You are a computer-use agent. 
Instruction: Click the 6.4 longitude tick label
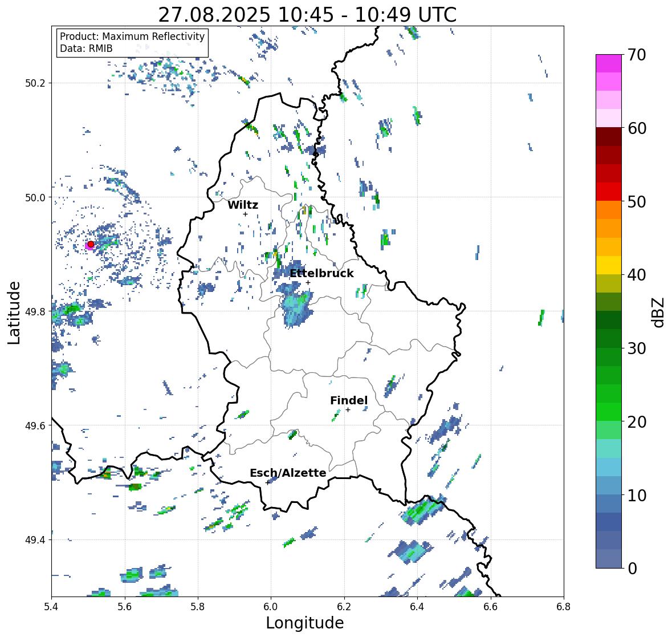(417, 607)
